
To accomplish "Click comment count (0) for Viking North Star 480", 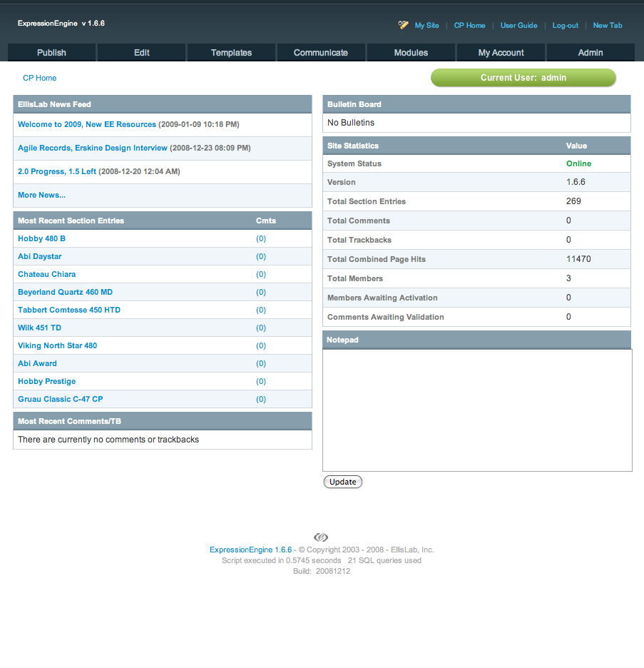I will coord(261,345).
